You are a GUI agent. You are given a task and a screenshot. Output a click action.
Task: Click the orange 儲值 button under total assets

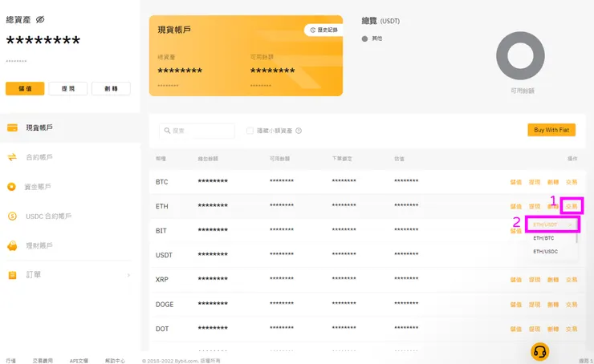click(x=25, y=88)
